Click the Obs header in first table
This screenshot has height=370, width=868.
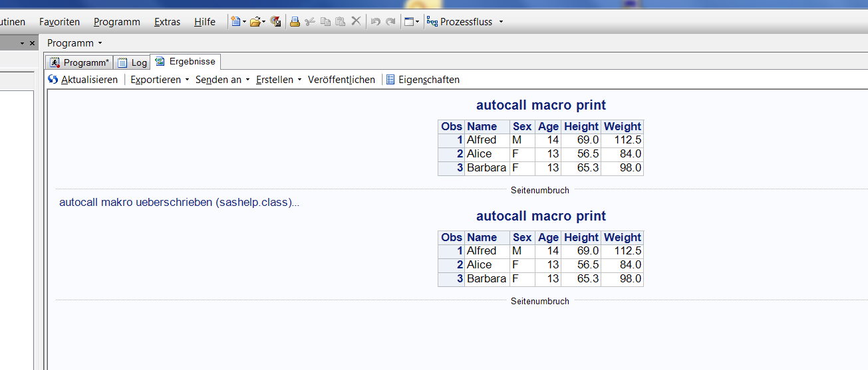[x=452, y=126]
